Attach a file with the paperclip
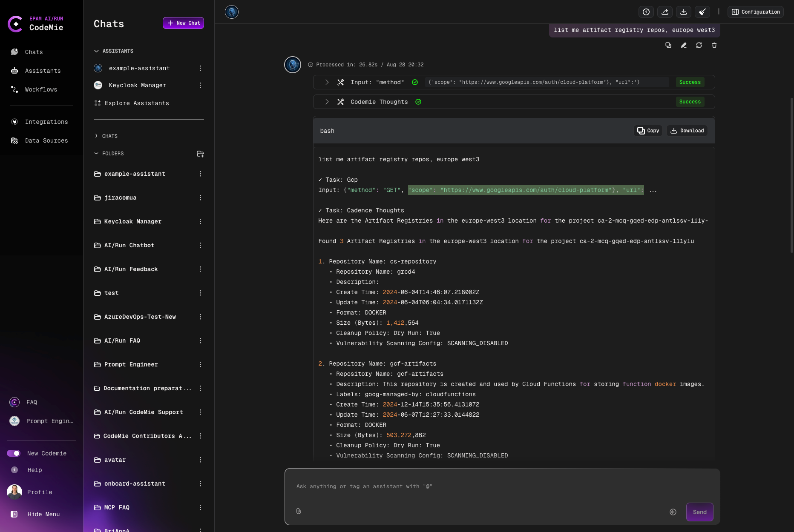794x532 pixels. (298, 511)
